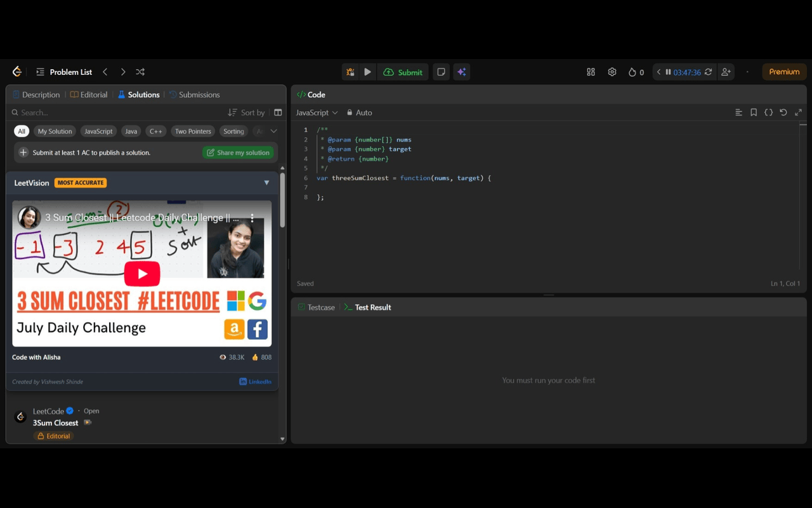
Task: Expand the full list of tag filters
Action: tap(273, 131)
